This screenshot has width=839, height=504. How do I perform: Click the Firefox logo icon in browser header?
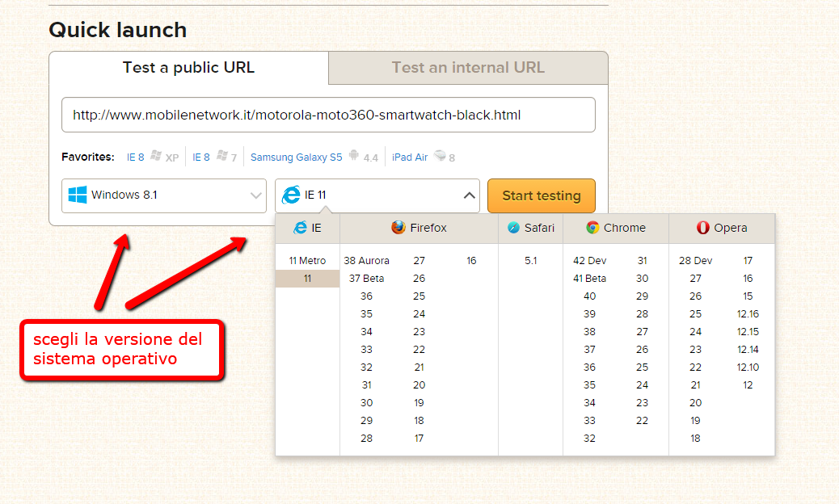[x=398, y=228]
